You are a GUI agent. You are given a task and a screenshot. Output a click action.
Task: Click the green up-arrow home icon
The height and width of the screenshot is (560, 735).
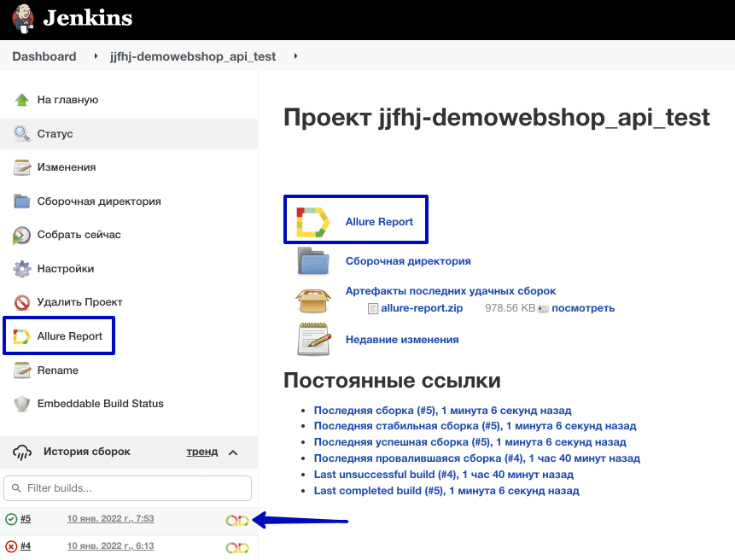22,100
